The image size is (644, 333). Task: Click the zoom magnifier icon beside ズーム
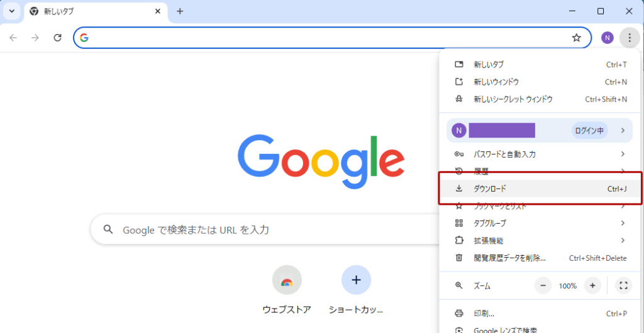pos(459,285)
